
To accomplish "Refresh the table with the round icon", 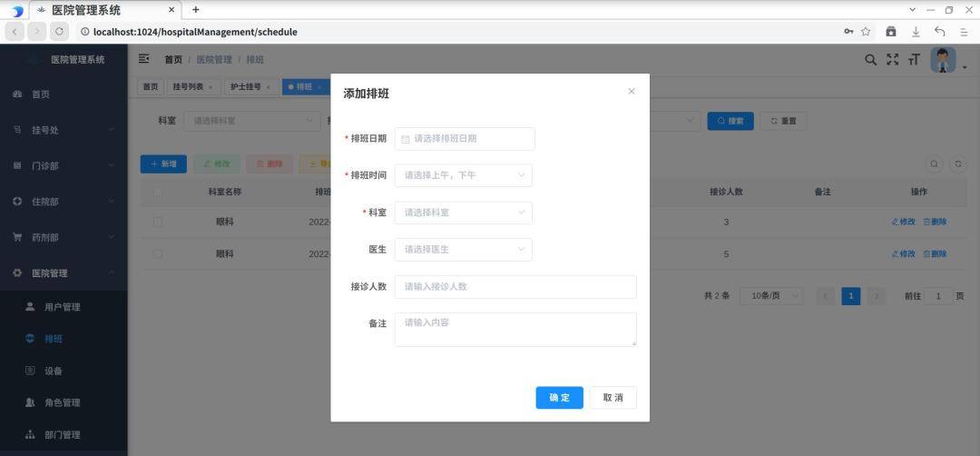I will click(x=958, y=164).
